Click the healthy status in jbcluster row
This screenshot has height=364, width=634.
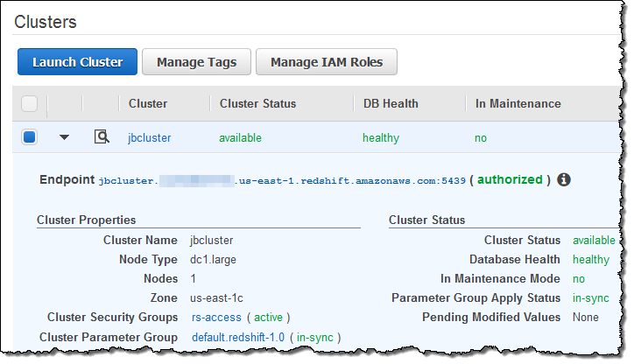[x=380, y=137]
